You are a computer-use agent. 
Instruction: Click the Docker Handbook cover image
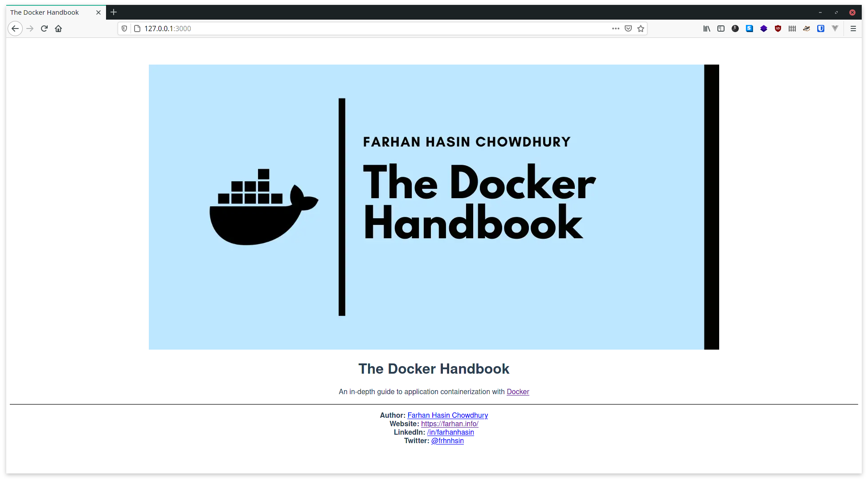pyautogui.click(x=434, y=207)
